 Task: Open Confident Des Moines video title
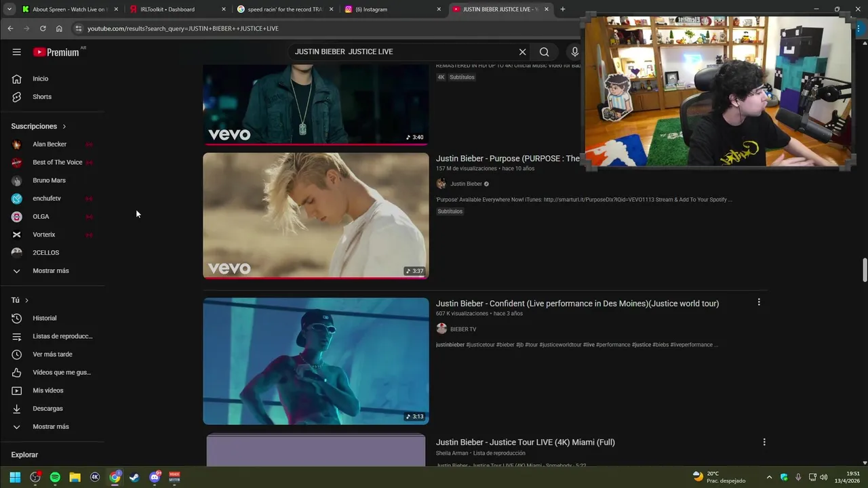click(x=577, y=304)
